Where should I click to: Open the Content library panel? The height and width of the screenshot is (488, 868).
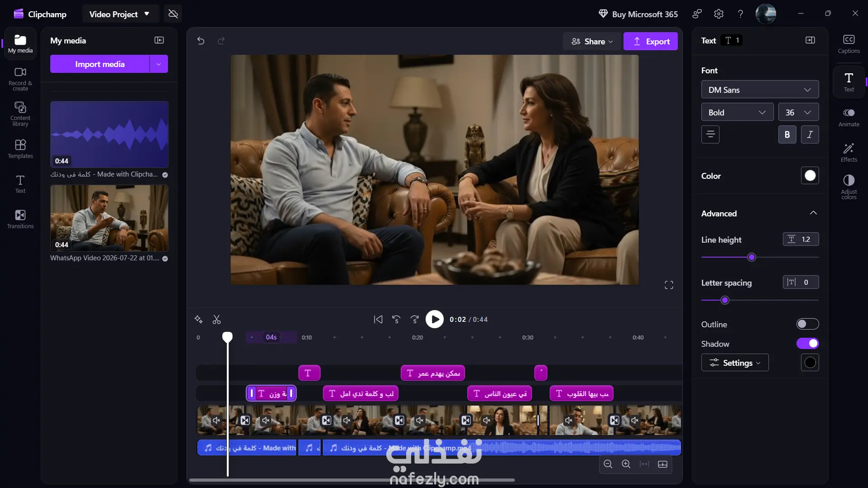20,114
